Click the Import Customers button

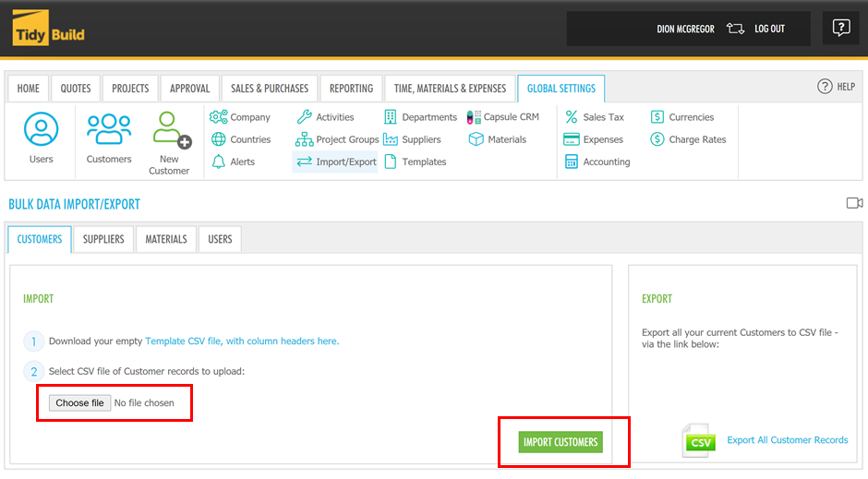(x=561, y=442)
